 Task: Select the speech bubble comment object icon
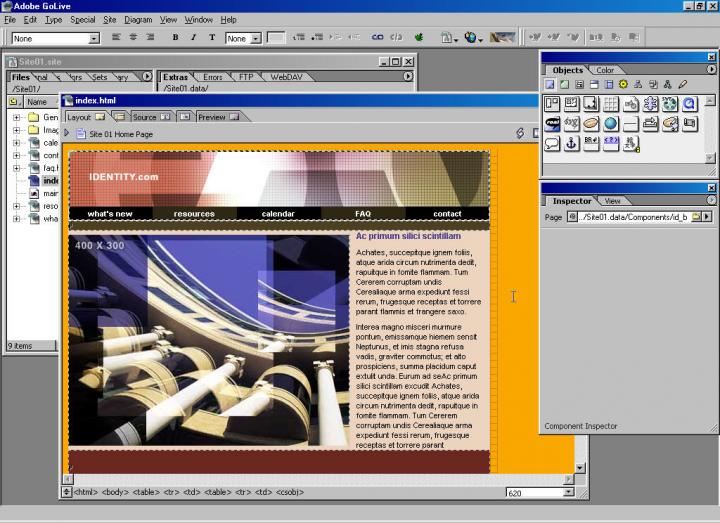coord(552,144)
